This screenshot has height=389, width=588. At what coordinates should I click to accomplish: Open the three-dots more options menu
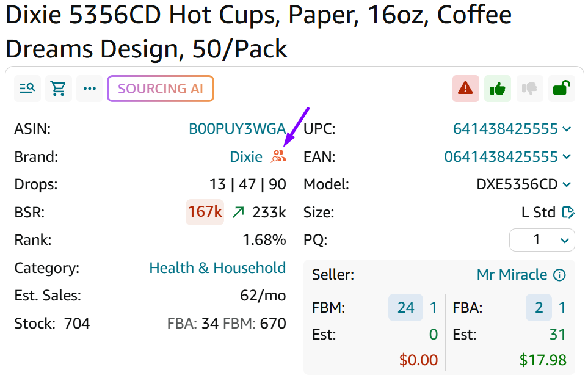point(90,89)
